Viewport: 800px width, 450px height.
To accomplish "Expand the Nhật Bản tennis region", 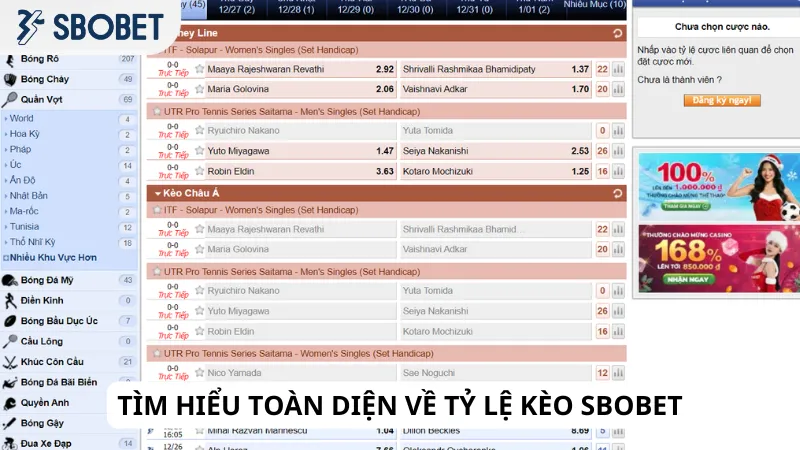I will 29,195.
